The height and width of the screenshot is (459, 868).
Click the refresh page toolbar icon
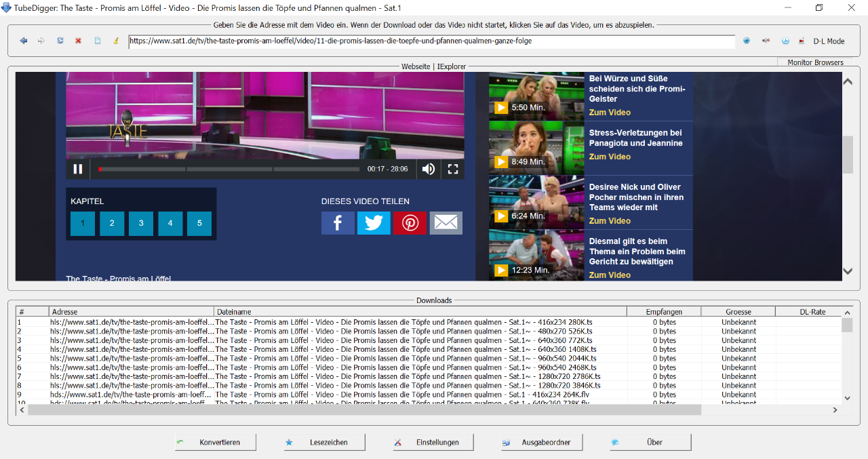click(x=60, y=41)
